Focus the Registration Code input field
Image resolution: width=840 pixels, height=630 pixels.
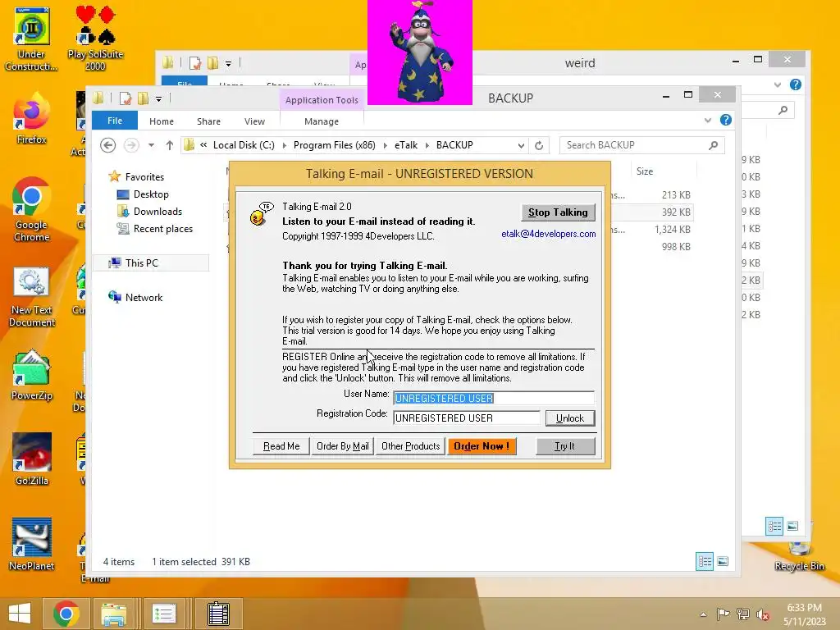tap(466, 418)
